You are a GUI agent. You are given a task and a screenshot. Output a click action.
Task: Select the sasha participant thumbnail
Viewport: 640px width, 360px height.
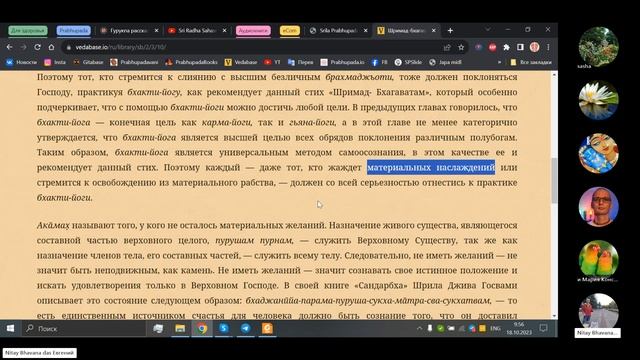click(598, 47)
